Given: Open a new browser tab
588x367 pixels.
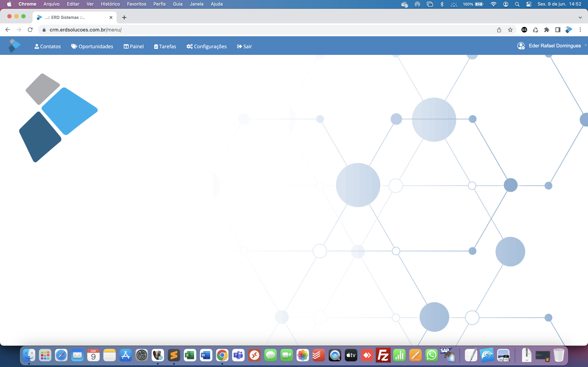Looking at the screenshot, I should [x=124, y=17].
